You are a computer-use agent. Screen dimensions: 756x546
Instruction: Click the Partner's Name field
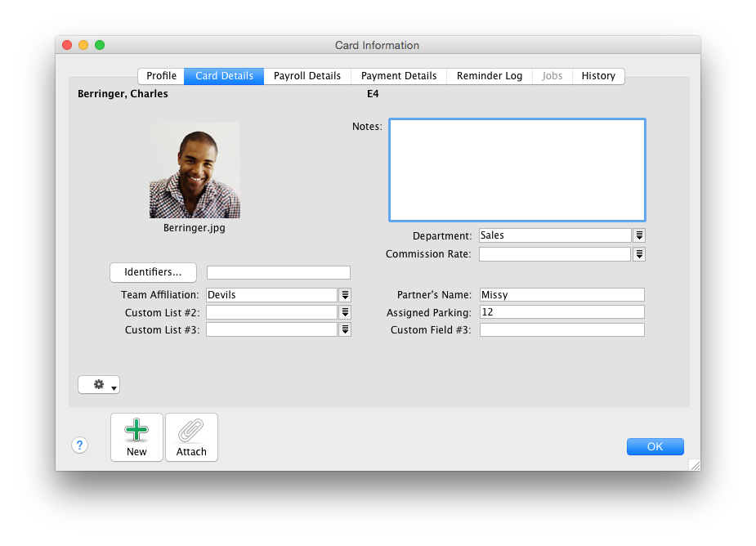click(x=561, y=295)
